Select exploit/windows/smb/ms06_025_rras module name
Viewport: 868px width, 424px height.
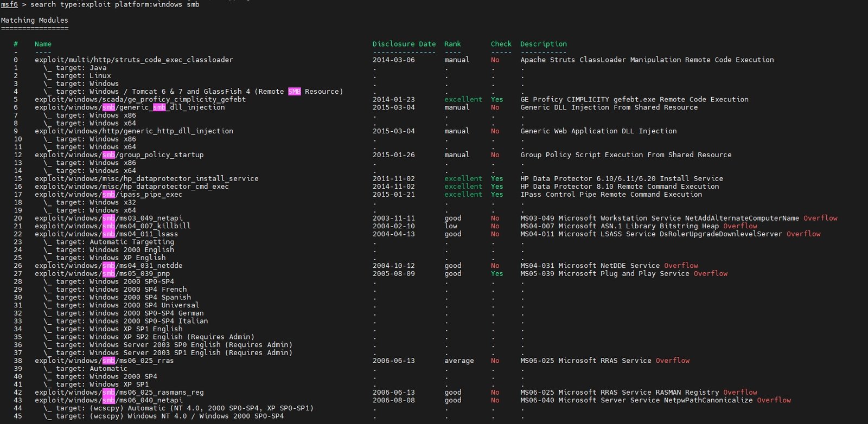[105, 361]
